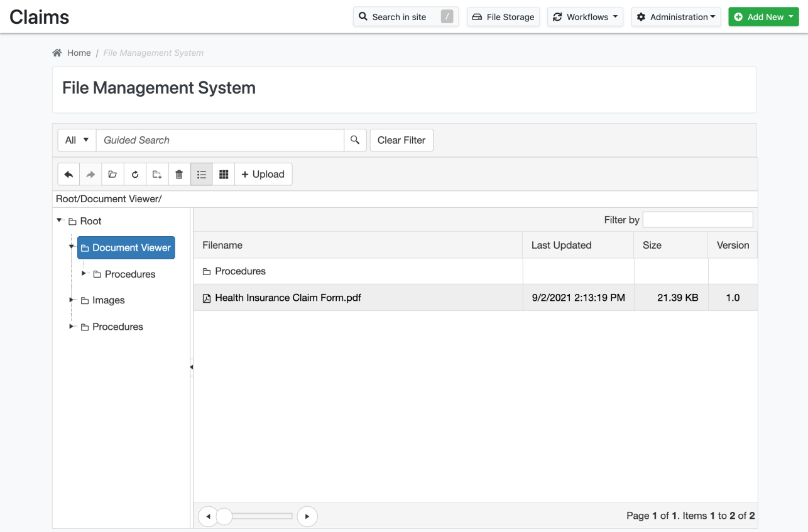Image resolution: width=808 pixels, height=532 pixels.
Task: Collapse the Root node in the tree
Action: point(59,220)
